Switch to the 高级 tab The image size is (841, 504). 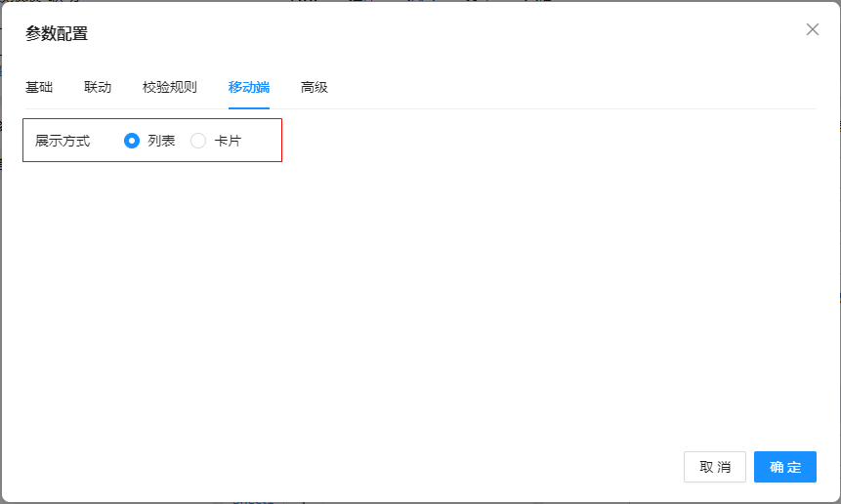[x=315, y=87]
